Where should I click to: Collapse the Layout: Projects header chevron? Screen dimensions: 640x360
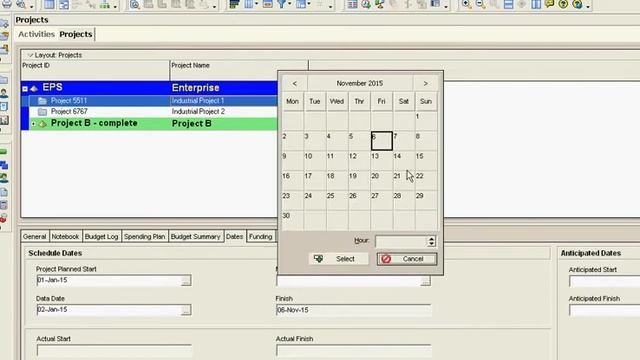coord(30,55)
